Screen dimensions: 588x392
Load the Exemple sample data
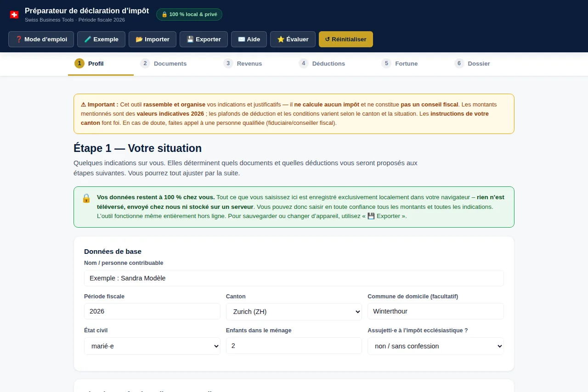pos(101,39)
